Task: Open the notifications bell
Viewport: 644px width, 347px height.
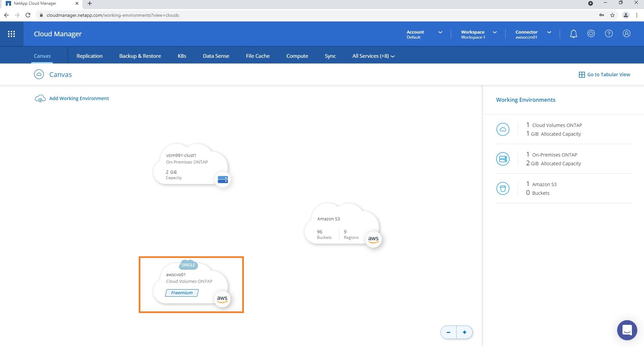Action: (573, 34)
